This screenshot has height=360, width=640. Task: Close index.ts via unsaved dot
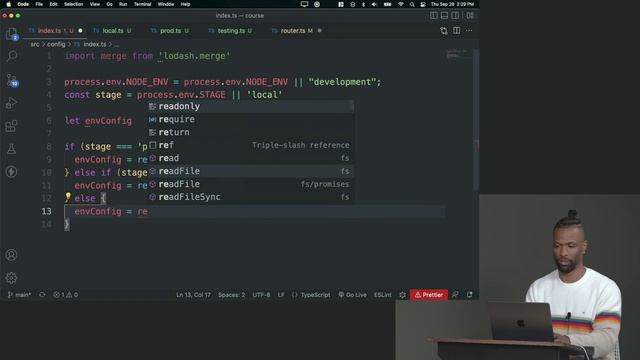[x=80, y=31]
